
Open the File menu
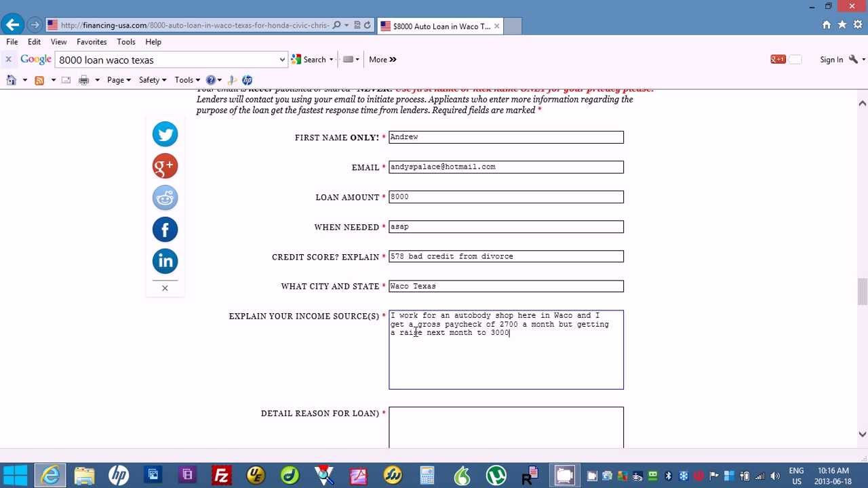(x=12, y=42)
